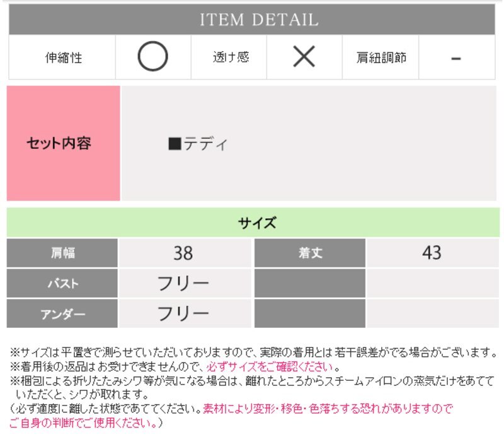
Task: Click the アンダー size label
Action: pyautogui.click(x=62, y=313)
